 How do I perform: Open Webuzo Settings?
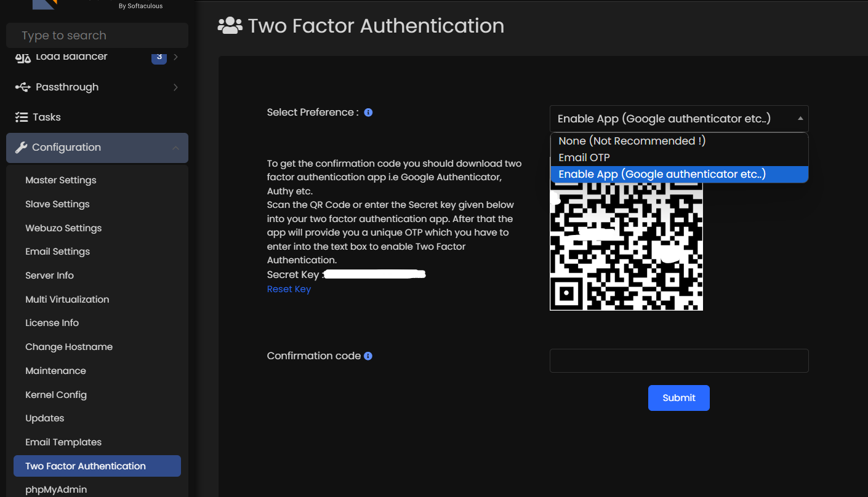pyautogui.click(x=63, y=228)
